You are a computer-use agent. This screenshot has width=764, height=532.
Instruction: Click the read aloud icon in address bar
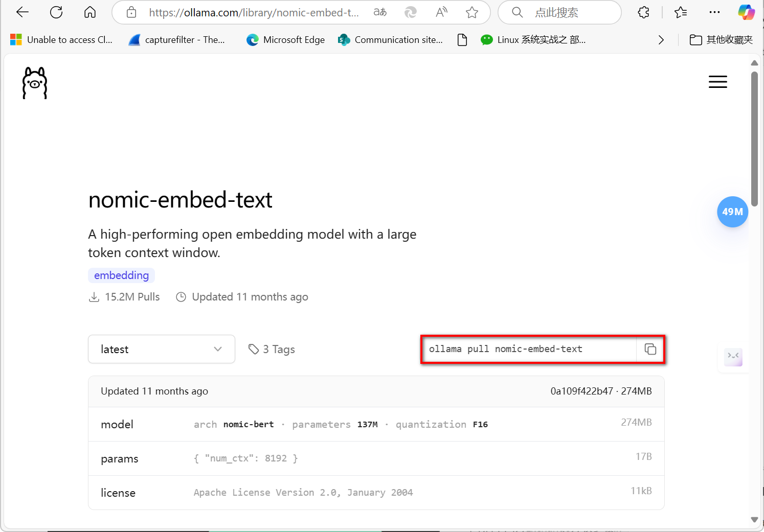pos(441,12)
